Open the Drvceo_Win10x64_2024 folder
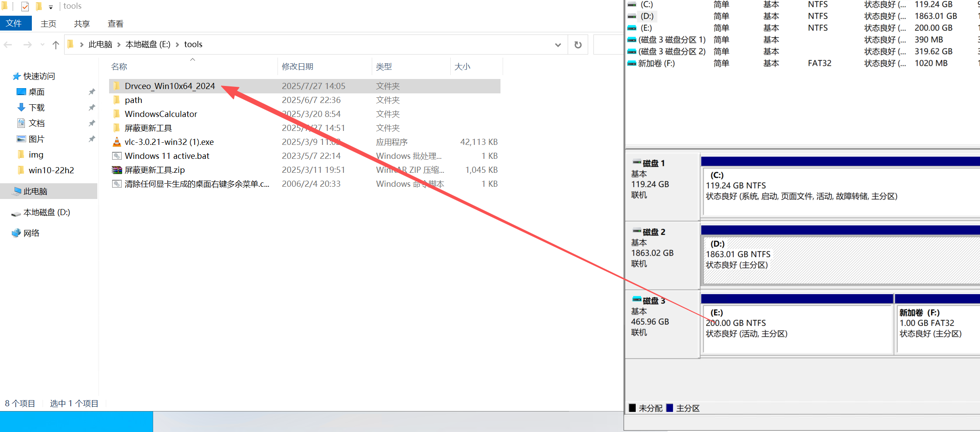This screenshot has height=432, width=980. click(x=169, y=86)
